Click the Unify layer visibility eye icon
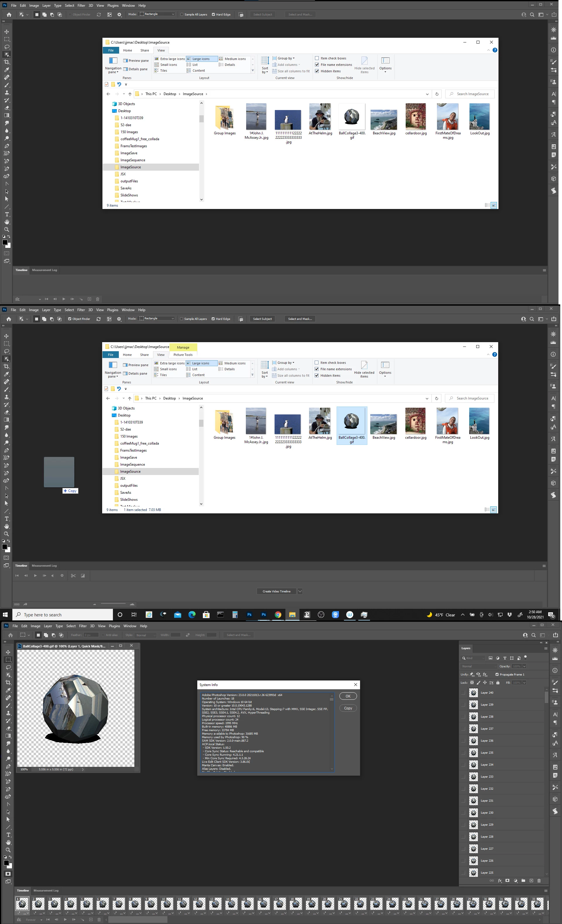 point(479,674)
